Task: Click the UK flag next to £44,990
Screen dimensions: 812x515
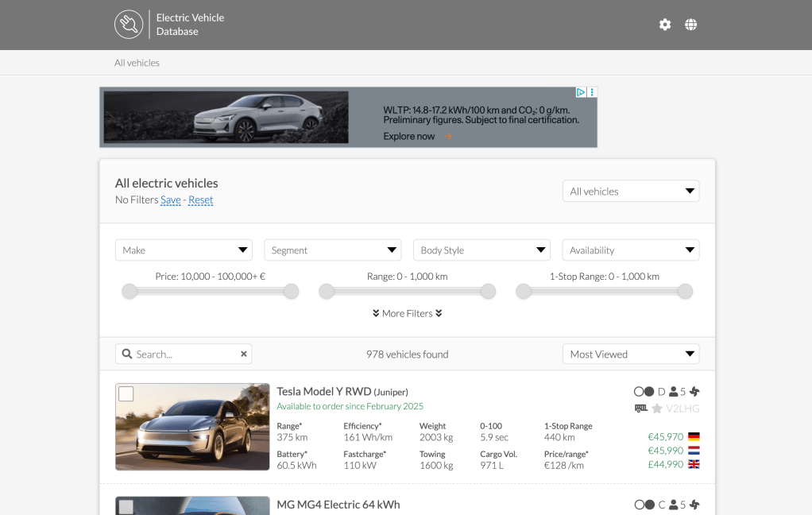Action: 694,463
